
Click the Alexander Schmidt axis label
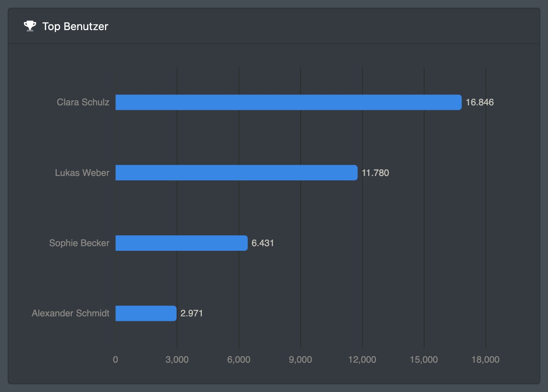click(x=71, y=313)
